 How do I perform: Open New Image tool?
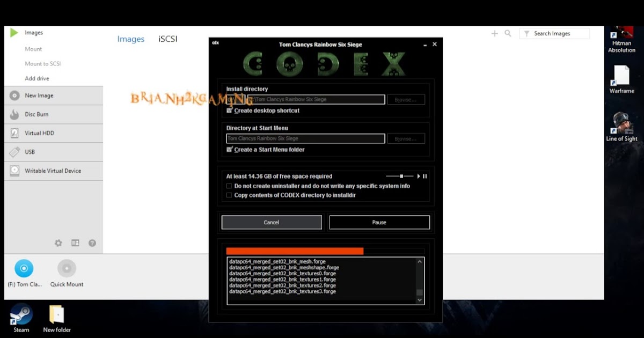[53, 95]
